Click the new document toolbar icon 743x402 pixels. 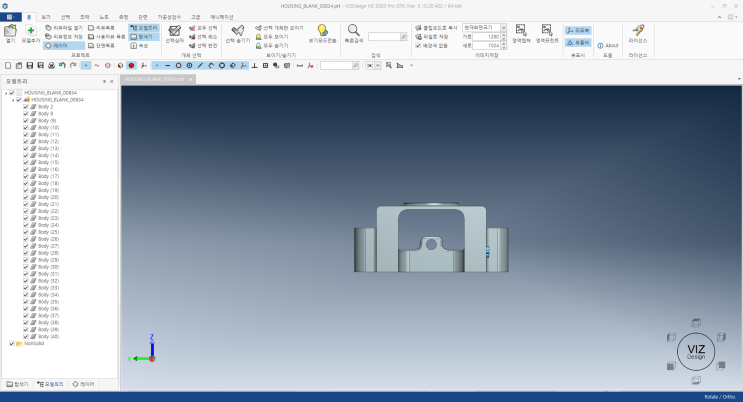(x=8, y=65)
